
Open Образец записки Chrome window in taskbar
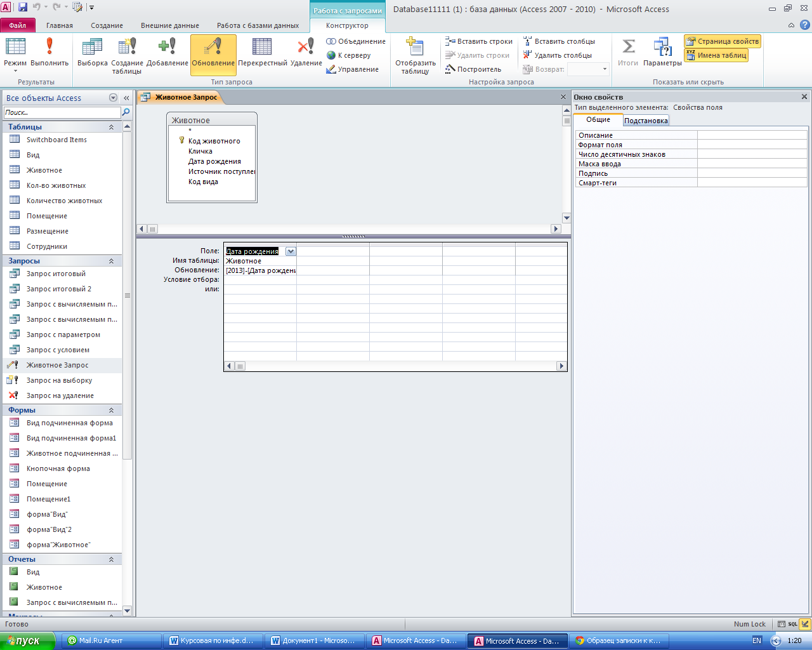[x=619, y=641]
